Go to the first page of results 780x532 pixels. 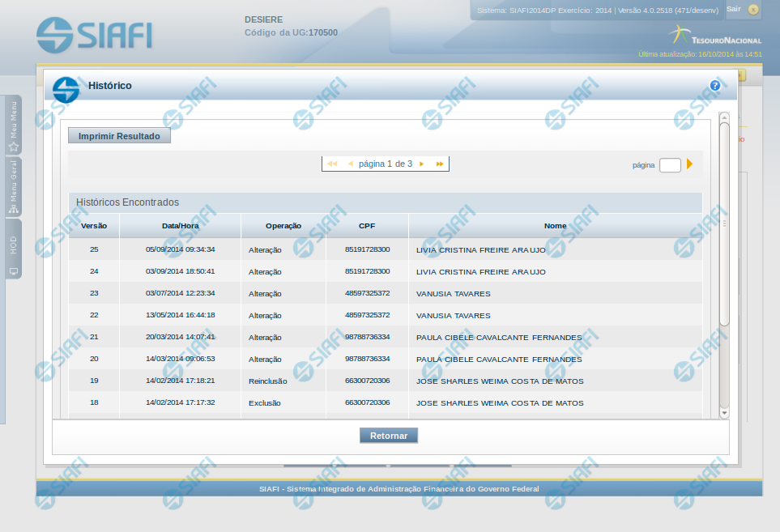pos(332,164)
